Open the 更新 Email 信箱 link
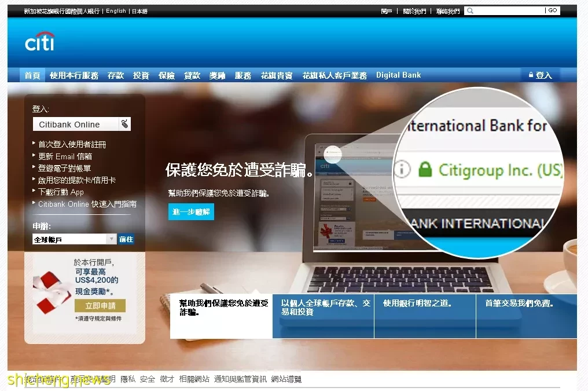 (x=65, y=156)
